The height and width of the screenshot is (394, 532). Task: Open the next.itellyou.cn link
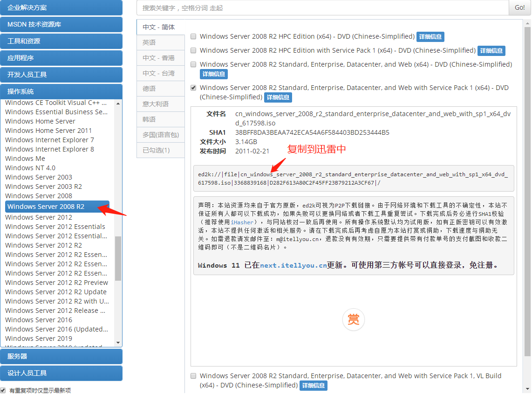(293, 265)
